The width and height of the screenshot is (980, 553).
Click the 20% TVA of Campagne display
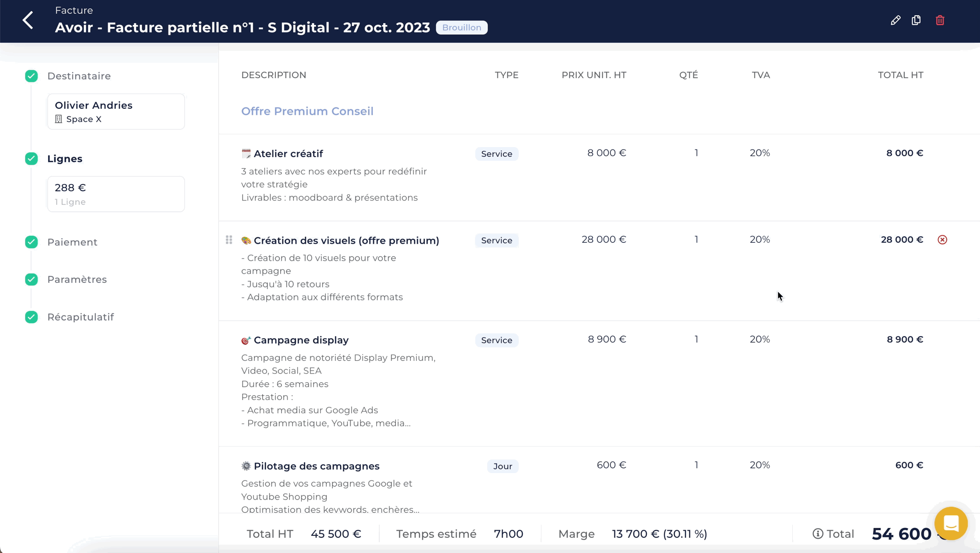tap(760, 339)
